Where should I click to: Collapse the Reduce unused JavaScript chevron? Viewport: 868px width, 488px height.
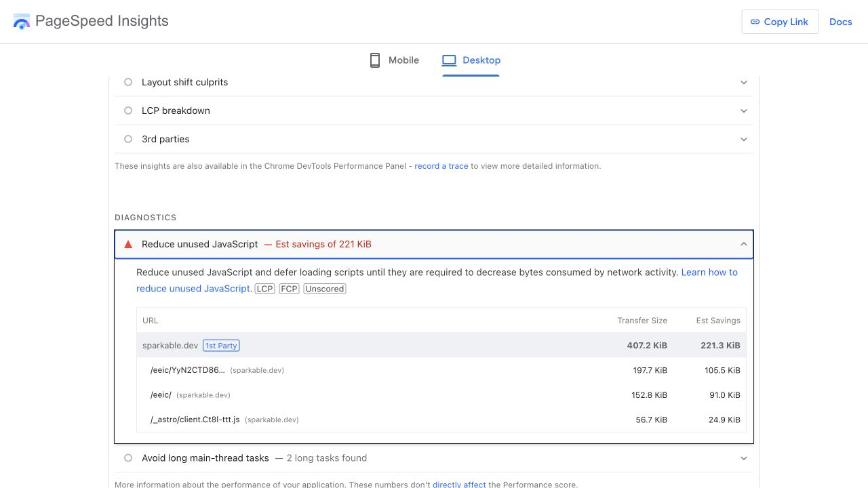(744, 244)
